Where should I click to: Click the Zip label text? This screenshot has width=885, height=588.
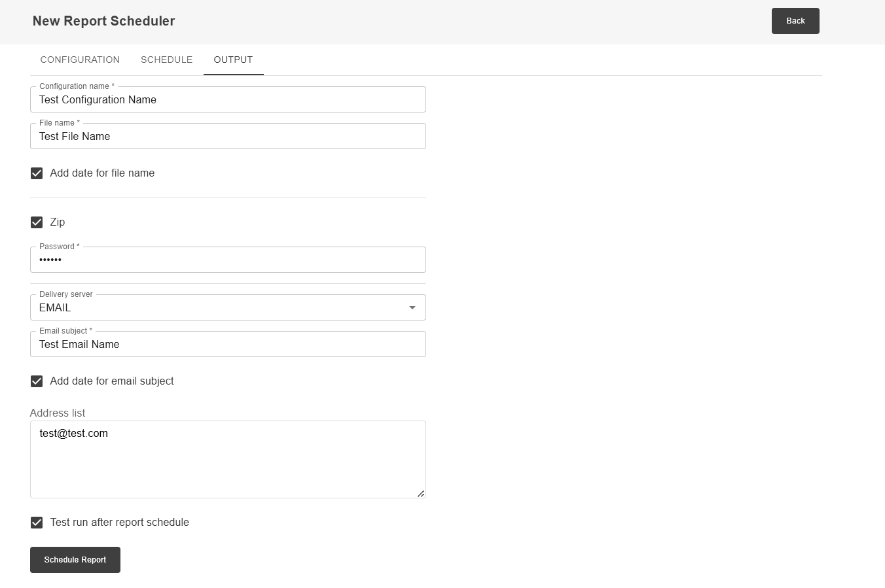(x=58, y=222)
